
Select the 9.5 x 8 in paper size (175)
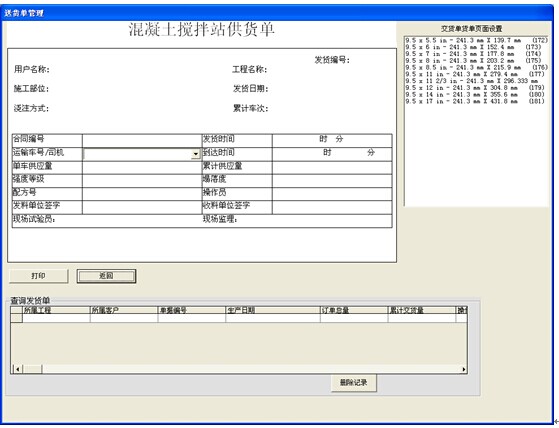476,61
